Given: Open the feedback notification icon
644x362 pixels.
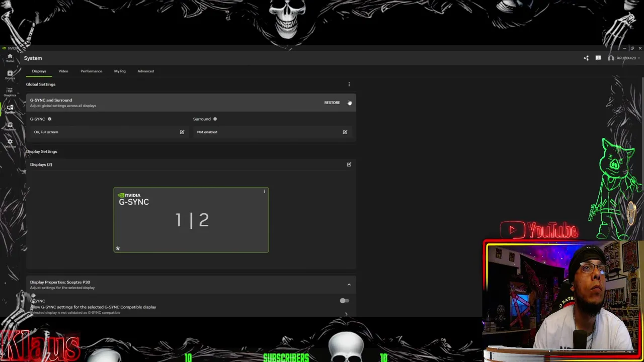Looking at the screenshot, I should point(598,58).
